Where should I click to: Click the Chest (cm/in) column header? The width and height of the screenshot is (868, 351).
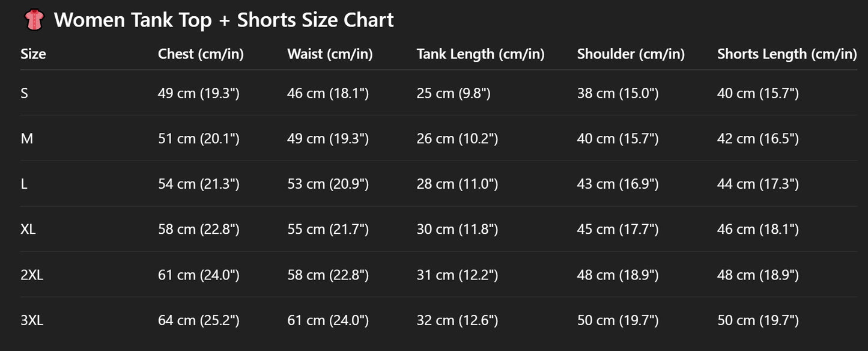pyautogui.click(x=201, y=54)
